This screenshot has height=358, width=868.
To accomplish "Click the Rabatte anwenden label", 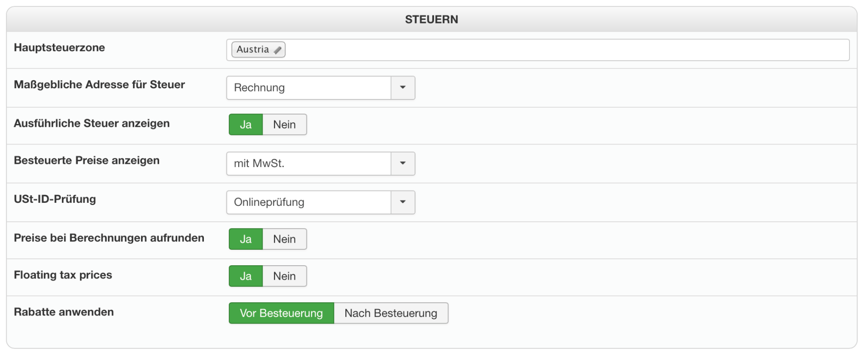I will pyautogui.click(x=64, y=312).
